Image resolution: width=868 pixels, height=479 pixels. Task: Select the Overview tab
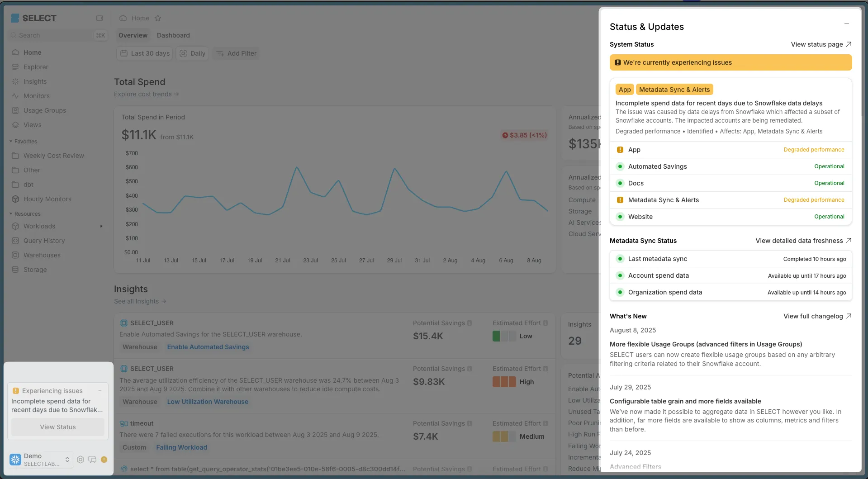coord(133,35)
